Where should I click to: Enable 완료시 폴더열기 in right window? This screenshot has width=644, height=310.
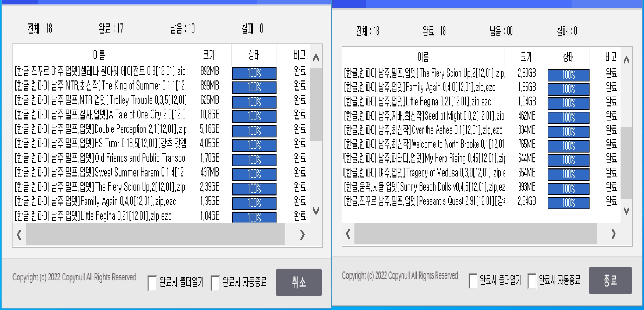pyautogui.click(x=473, y=281)
